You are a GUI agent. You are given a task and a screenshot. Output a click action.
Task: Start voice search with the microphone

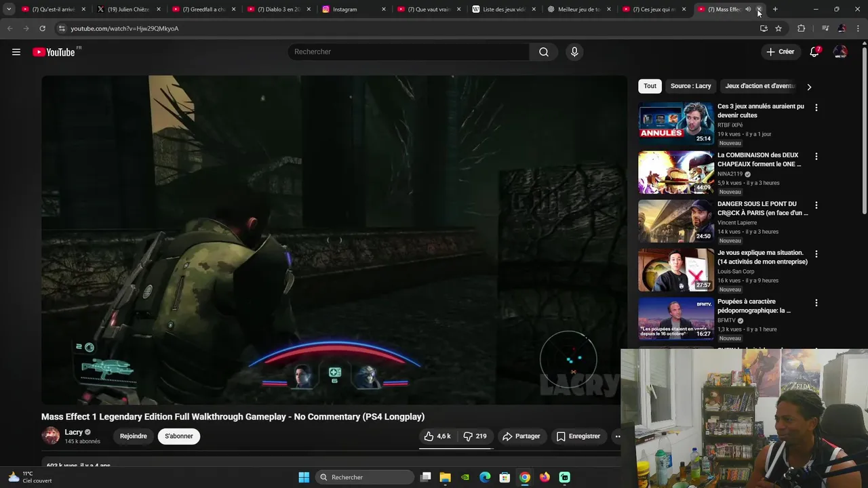[574, 52]
